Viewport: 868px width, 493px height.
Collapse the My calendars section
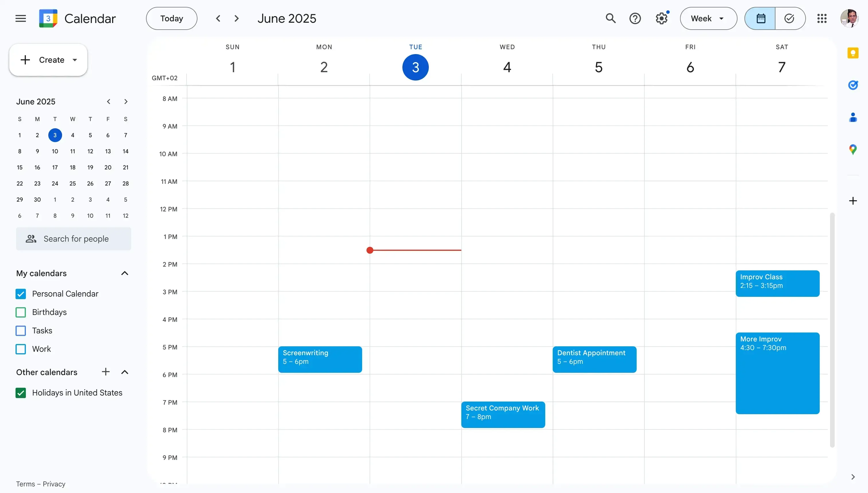point(124,273)
